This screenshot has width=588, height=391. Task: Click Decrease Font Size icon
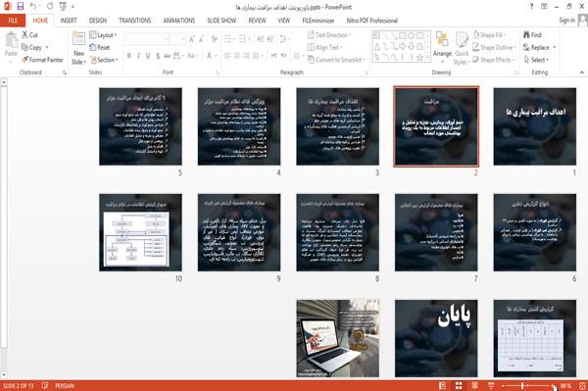[x=201, y=38]
